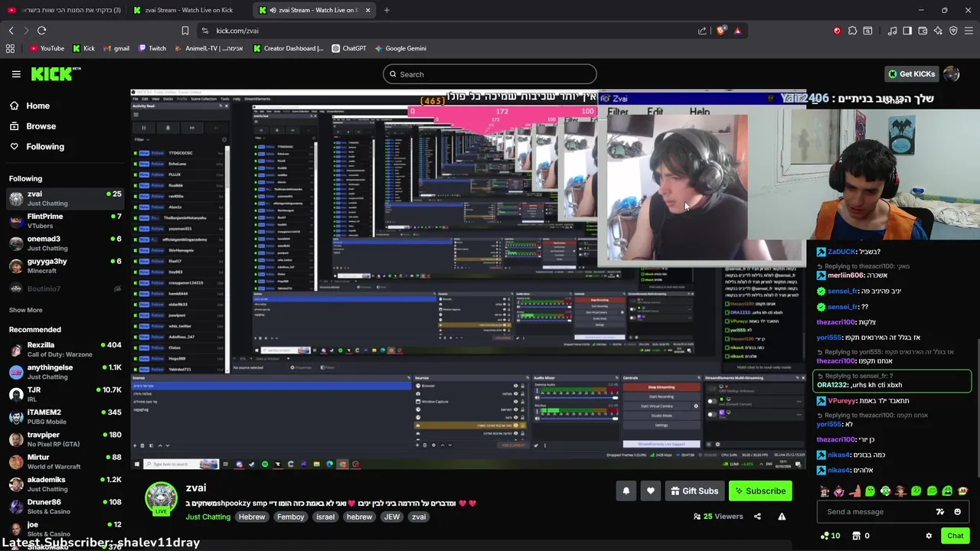Image resolution: width=980 pixels, height=551 pixels.
Task: Click the music note playlist icon
Action: 892,31
